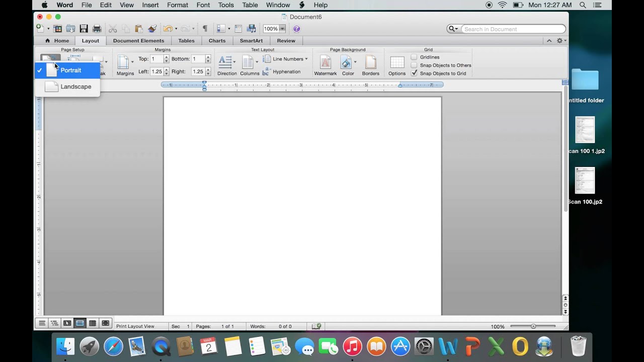The width and height of the screenshot is (644, 362).
Task: Collapse the ribbon with chevron arrow
Action: [549, 41]
